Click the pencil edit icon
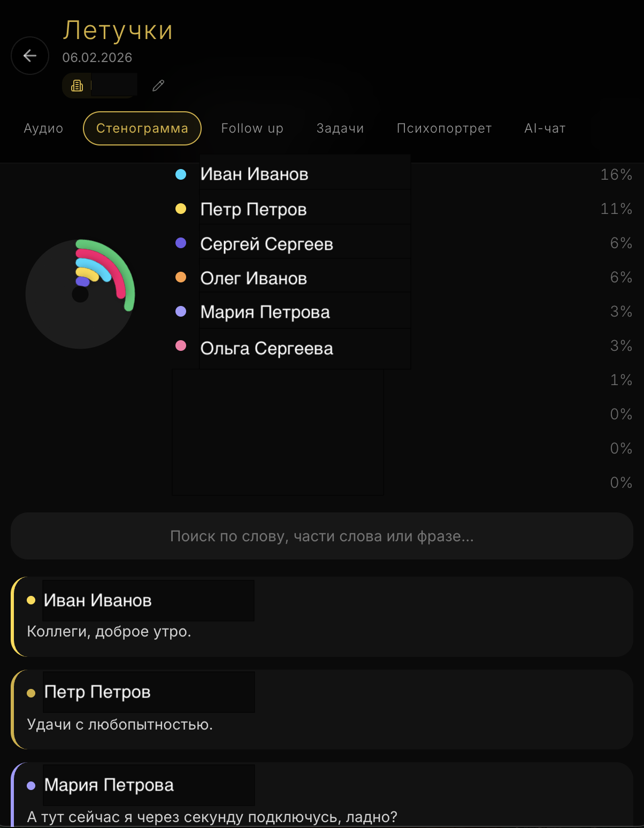644x828 pixels. pyautogui.click(x=158, y=86)
